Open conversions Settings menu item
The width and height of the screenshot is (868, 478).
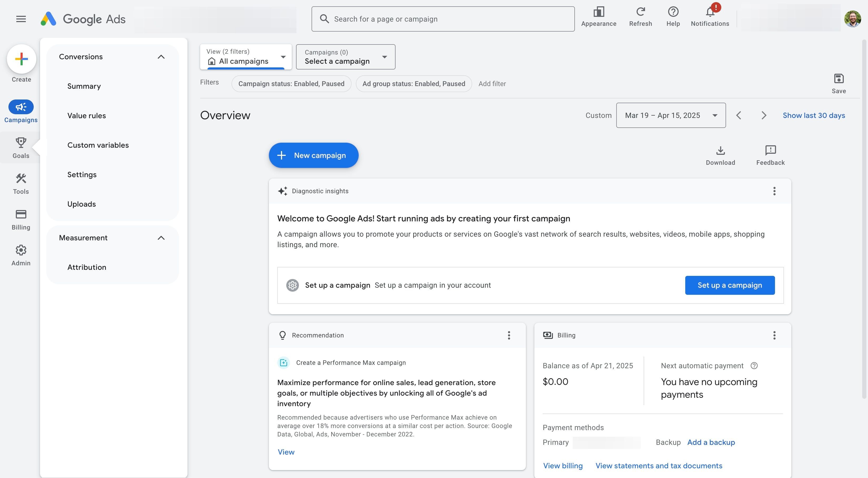82,175
